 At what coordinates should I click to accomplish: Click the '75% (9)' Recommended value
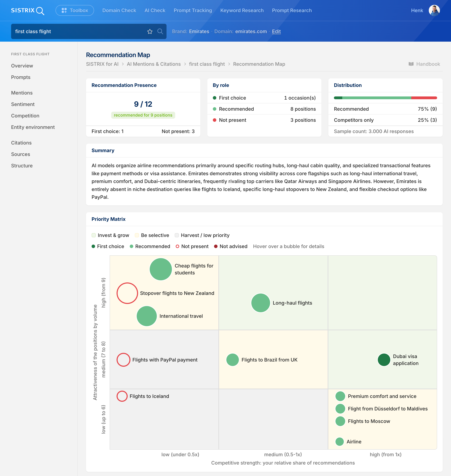[427, 109]
